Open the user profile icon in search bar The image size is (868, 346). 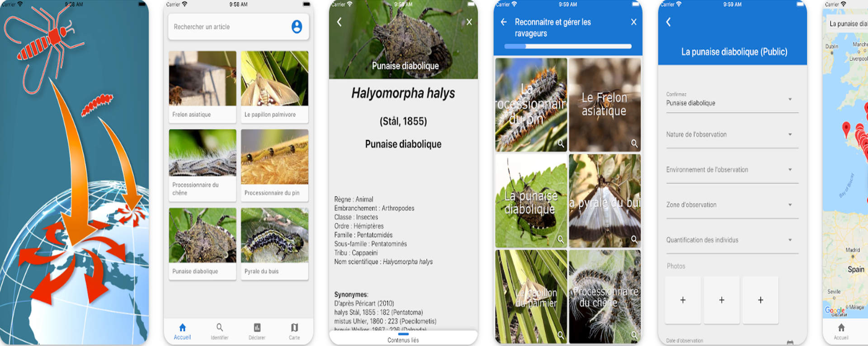[297, 27]
